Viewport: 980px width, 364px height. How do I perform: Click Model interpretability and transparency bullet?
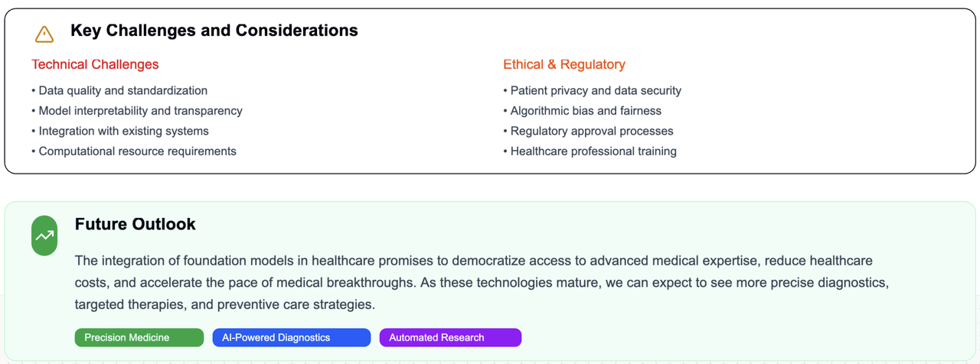[x=137, y=111]
